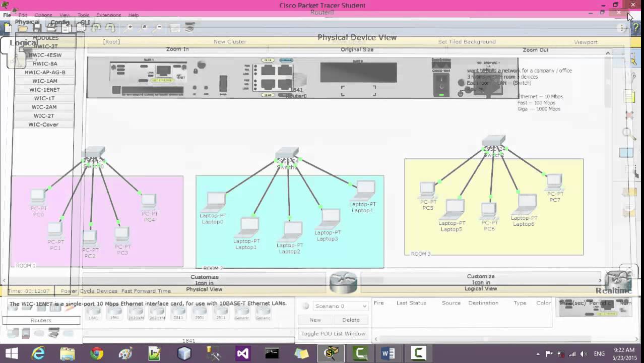The width and height of the screenshot is (644, 363).
Task: Open Google Chrome from the taskbar
Action: tap(96, 354)
